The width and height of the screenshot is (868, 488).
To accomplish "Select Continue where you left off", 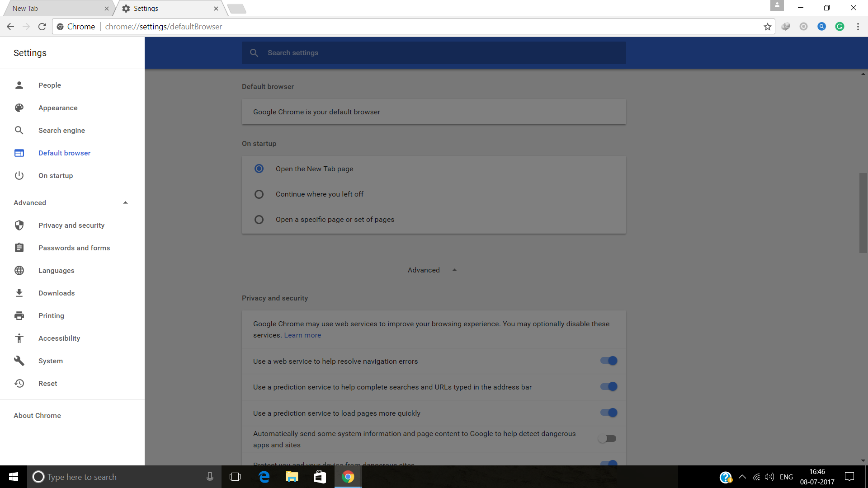I will 259,194.
